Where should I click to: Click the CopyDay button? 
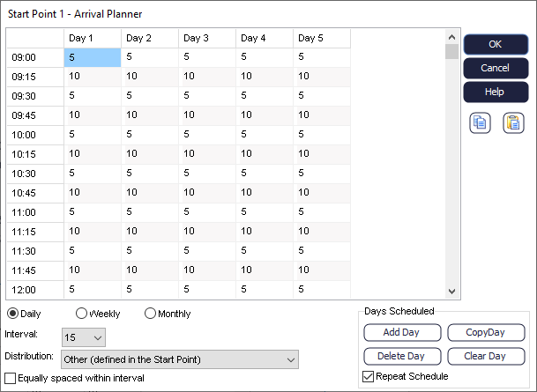click(486, 333)
